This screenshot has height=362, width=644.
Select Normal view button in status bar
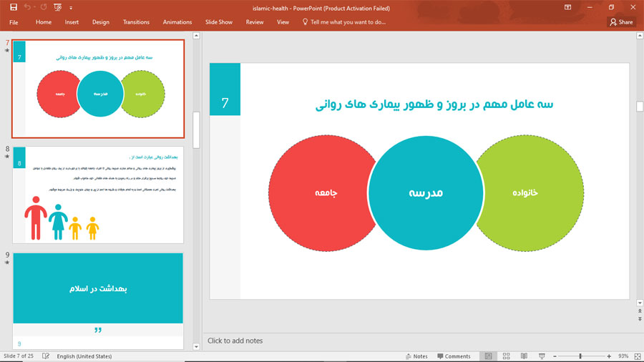click(488, 356)
